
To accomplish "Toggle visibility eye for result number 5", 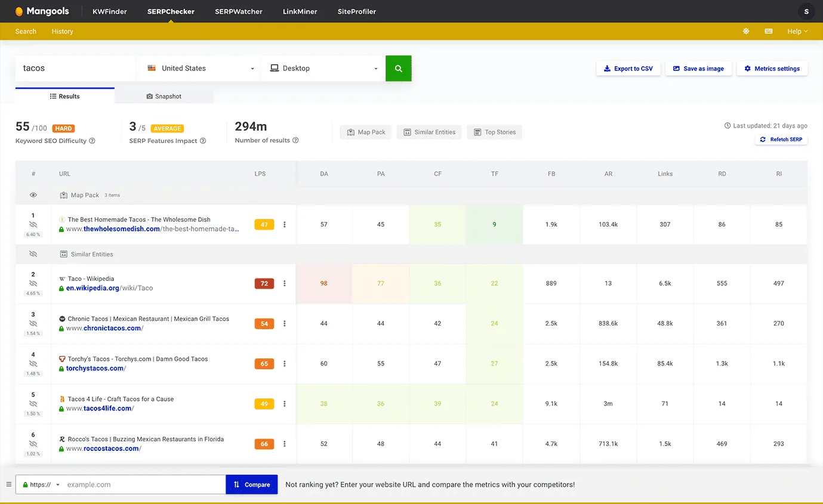I will tap(33, 404).
